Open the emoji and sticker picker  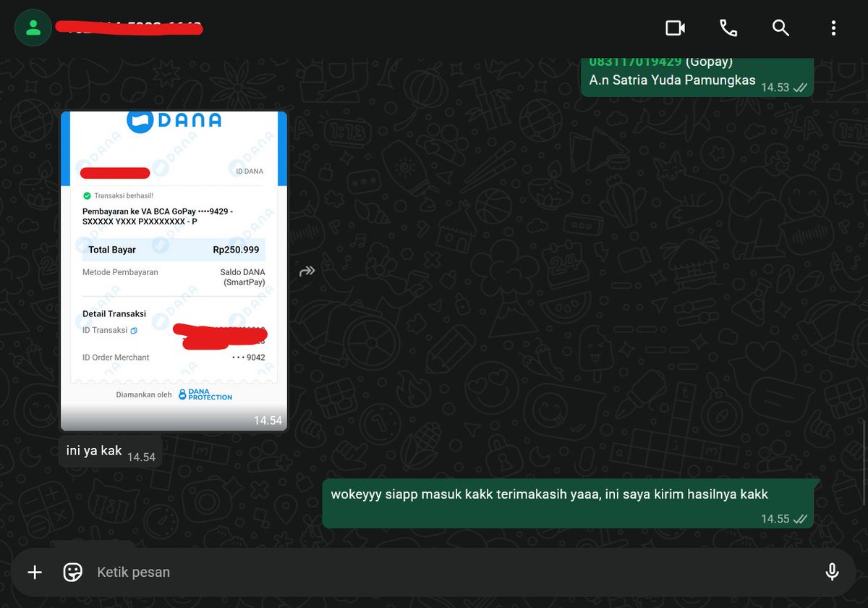[x=73, y=573]
